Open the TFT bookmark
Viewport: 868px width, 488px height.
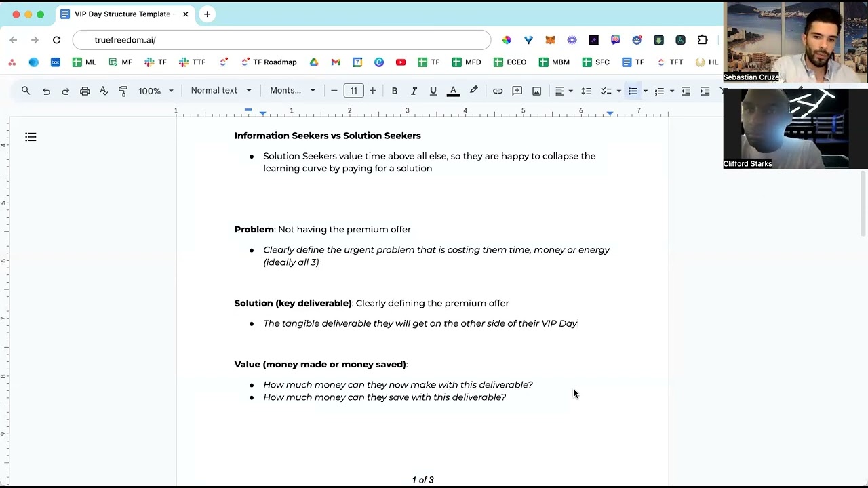pyautogui.click(x=670, y=62)
